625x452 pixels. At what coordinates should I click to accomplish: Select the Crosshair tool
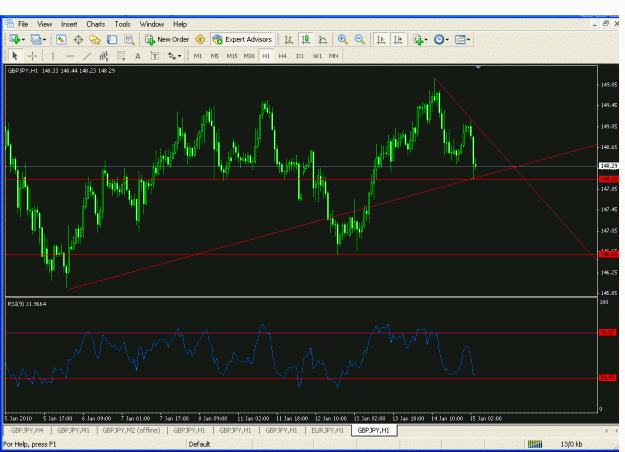coord(33,56)
